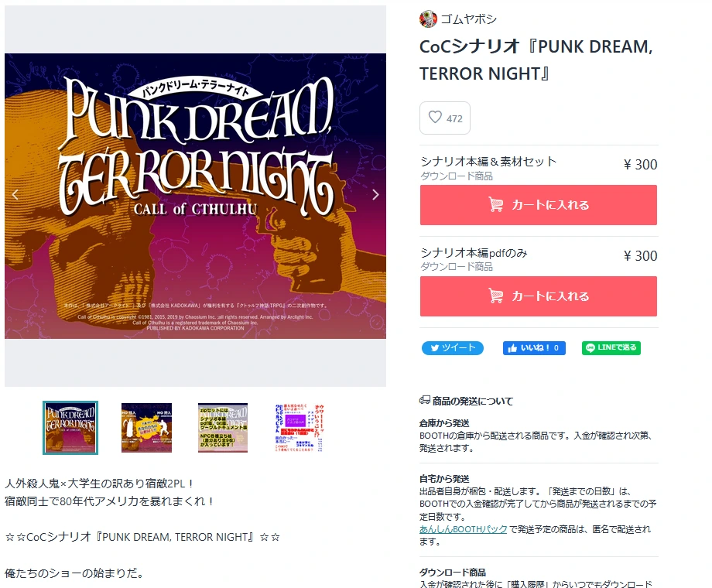This screenshot has height=588, width=712.
Task: Share via the LINEで送る button
Action: tap(611, 348)
